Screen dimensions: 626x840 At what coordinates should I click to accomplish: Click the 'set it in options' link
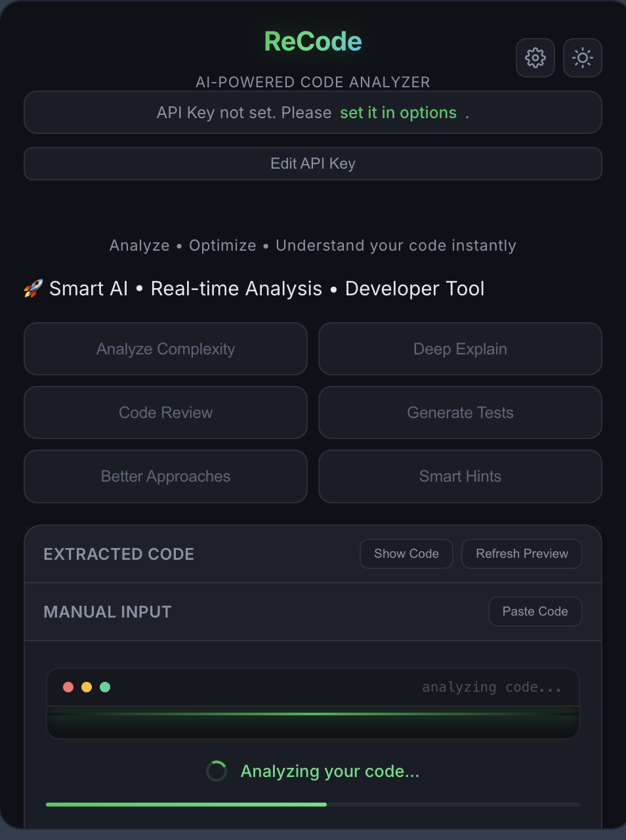(x=398, y=113)
